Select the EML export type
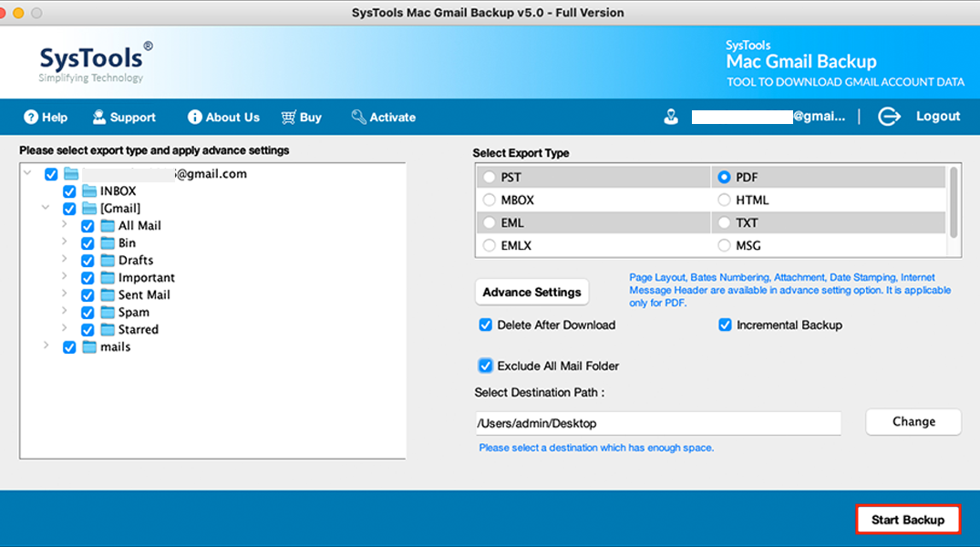This screenshot has width=980, height=547. point(490,222)
